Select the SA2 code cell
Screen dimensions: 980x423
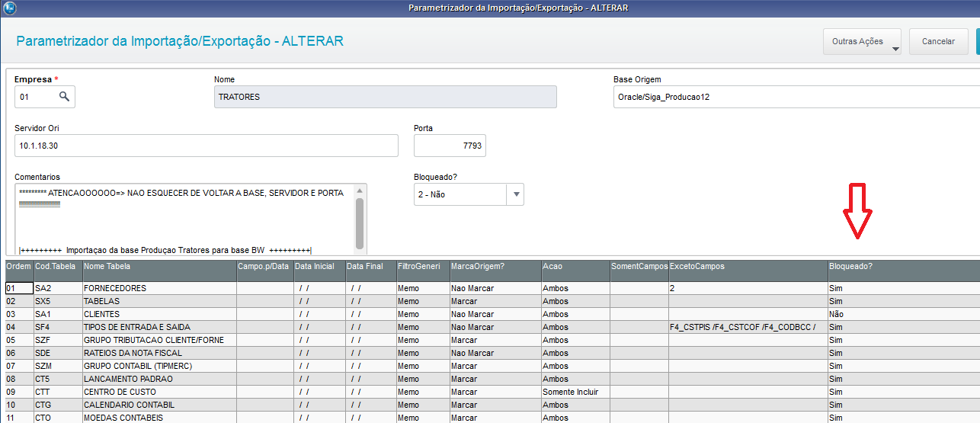coord(58,289)
